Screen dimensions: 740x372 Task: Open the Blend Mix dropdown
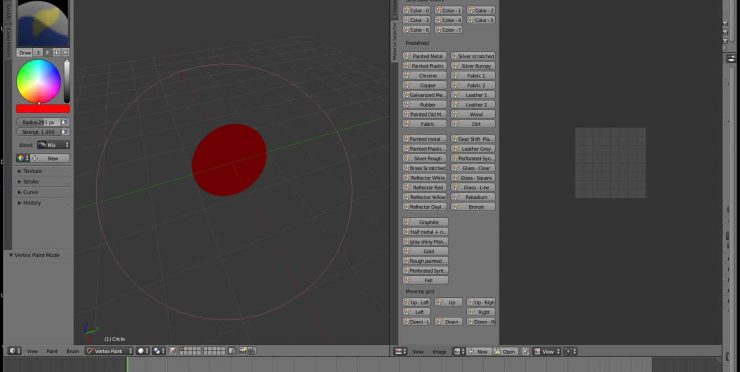point(53,145)
